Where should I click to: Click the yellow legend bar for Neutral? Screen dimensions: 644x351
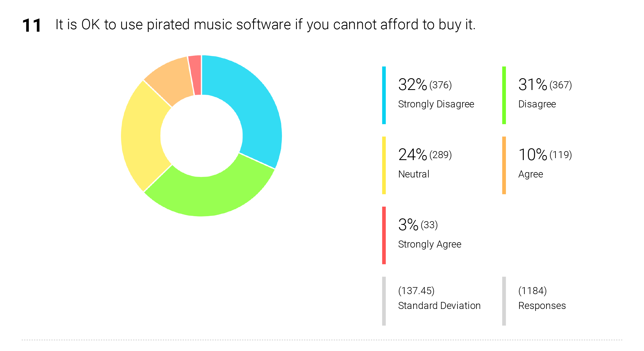(x=384, y=165)
